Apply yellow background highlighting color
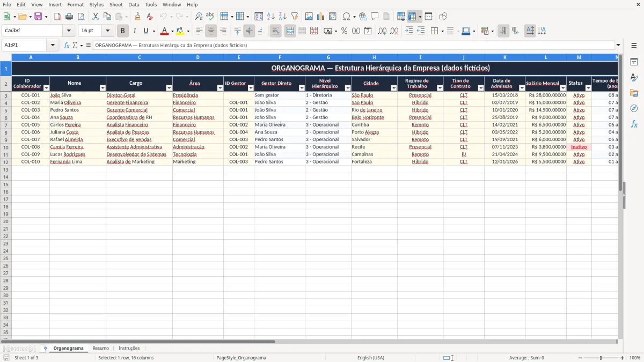 coord(180,31)
